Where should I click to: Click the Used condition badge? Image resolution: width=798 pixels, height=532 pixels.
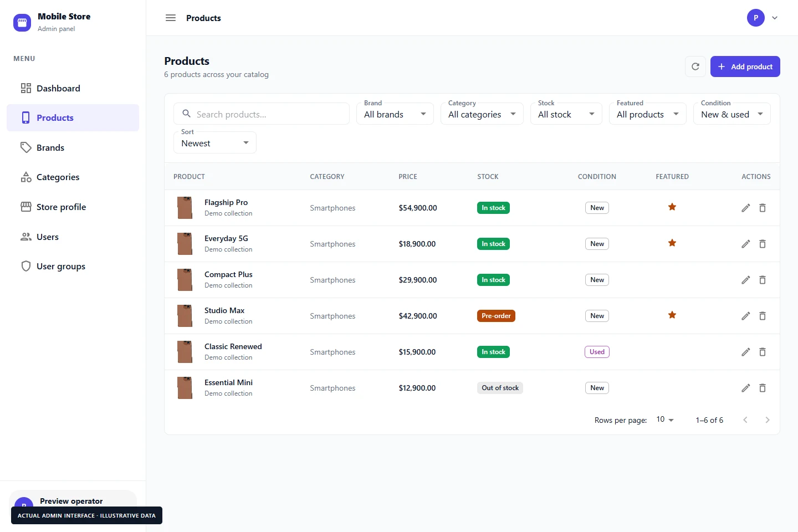click(x=597, y=352)
